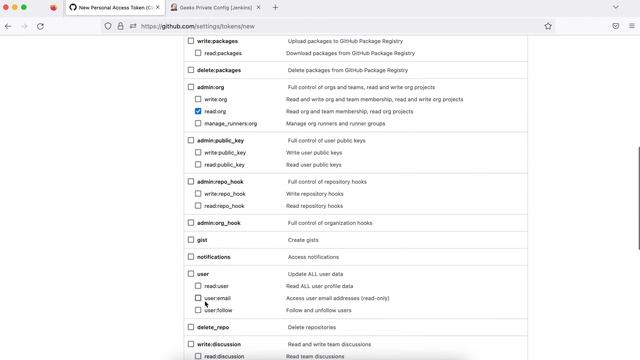Click 'Follow and unfollow users' text
The width and height of the screenshot is (640, 360).
point(318,310)
